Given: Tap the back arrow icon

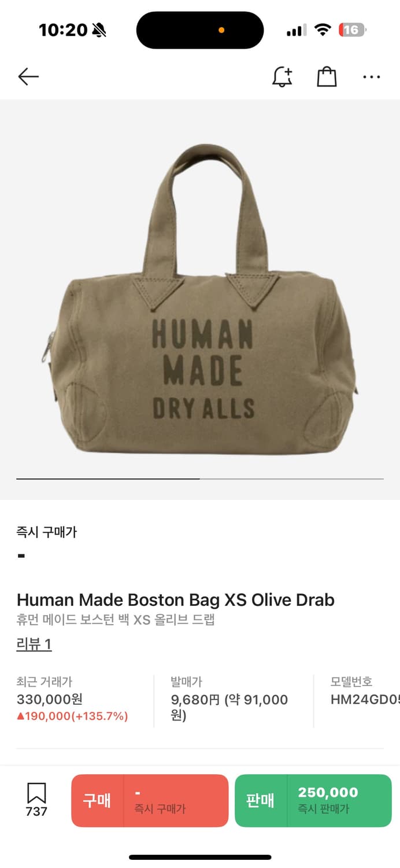Looking at the screenshot, I should 28,76.
